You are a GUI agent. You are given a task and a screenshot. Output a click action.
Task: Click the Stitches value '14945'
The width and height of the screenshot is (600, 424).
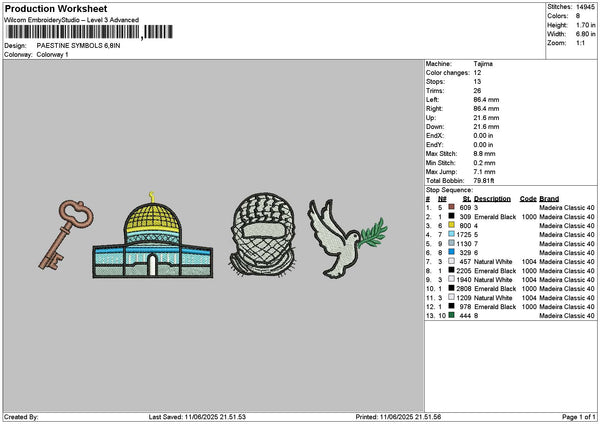(585, 7)
